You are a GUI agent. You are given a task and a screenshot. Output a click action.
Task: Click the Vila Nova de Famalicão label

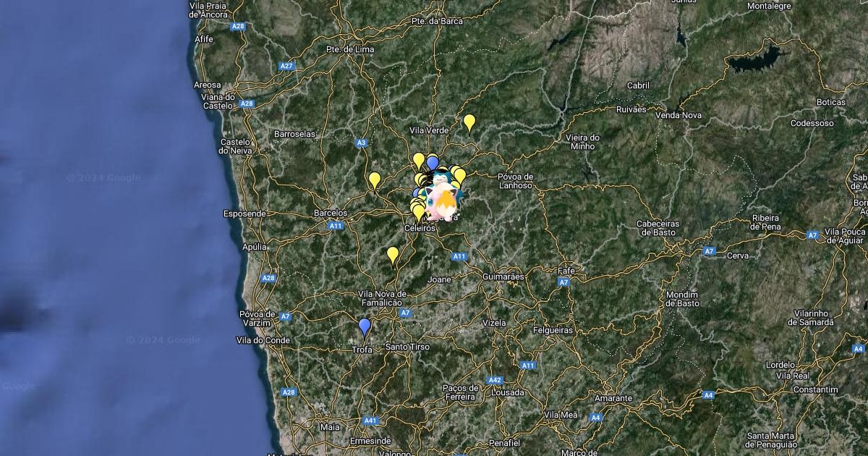383,298
